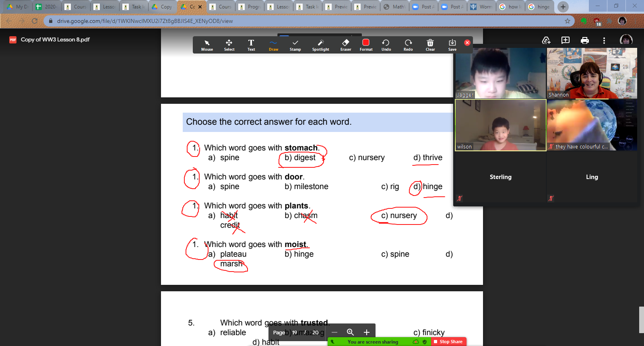Click answer option 'b) digest'
This screenshot has height=346, width=644.
tap(300, 158)
